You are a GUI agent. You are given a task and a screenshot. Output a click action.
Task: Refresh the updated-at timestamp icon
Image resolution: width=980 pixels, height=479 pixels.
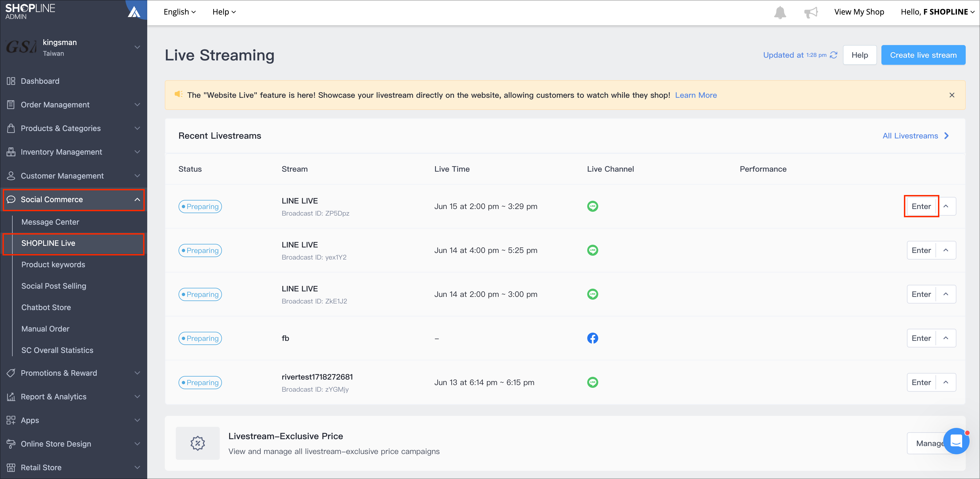point(834,55)
